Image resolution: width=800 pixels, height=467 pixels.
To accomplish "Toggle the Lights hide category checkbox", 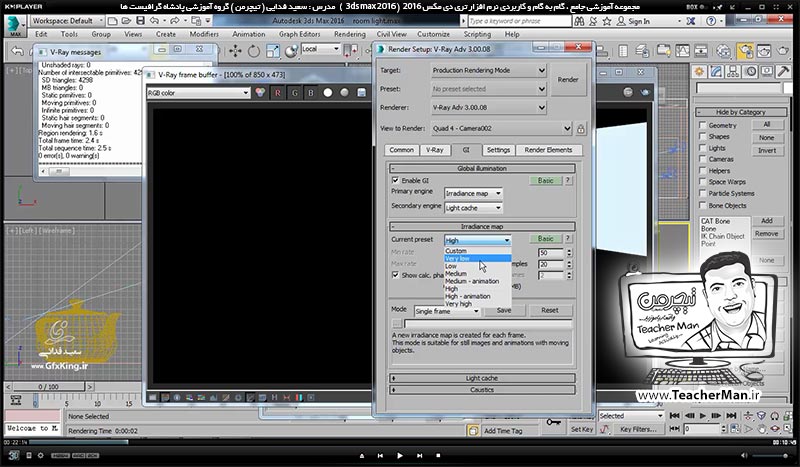I will coord(703,148).
